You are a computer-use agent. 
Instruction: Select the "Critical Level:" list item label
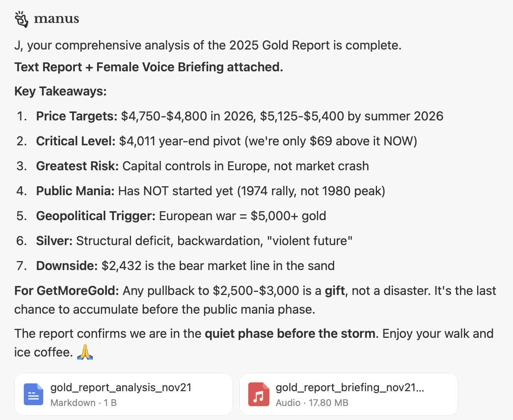[x=76, y=141]
